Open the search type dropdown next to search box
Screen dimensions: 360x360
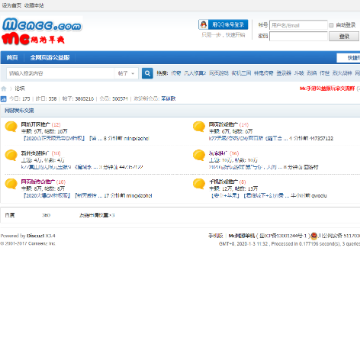click(126, 73)
